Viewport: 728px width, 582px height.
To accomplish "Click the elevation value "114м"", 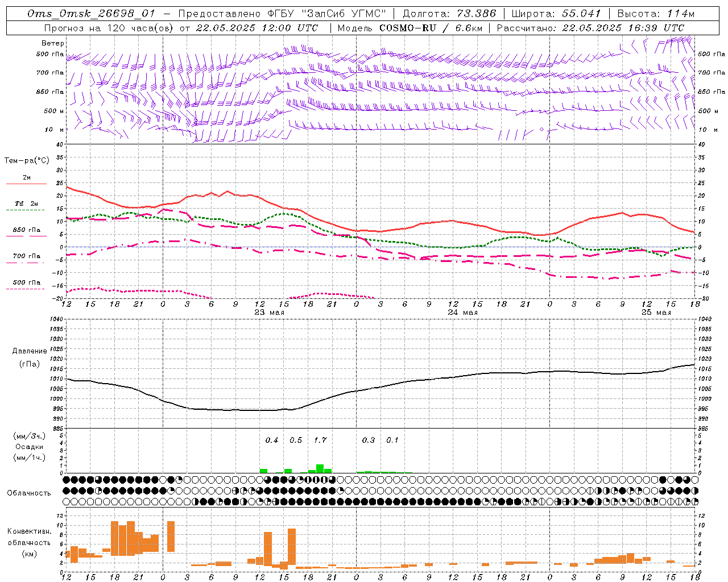I will (x=680, y=14).
